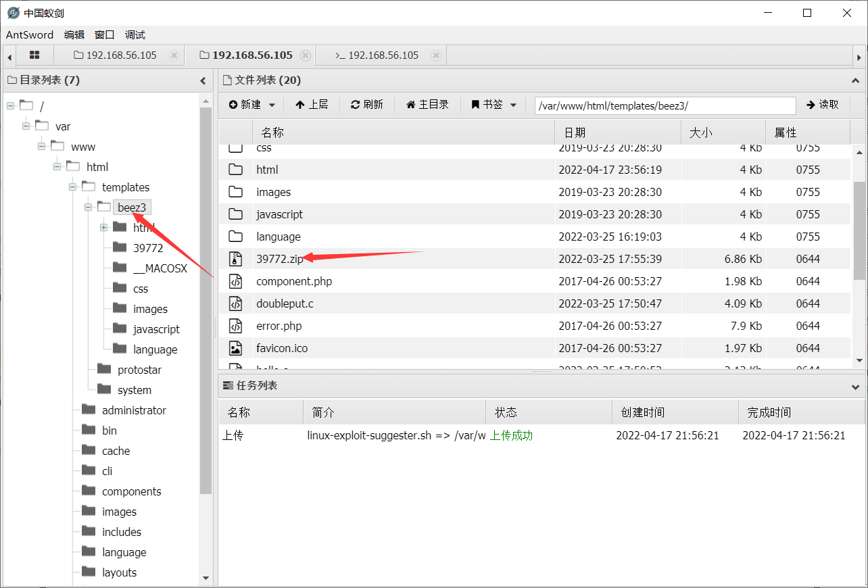The image size is (868, 588).
Task: Click the language folder icon in file list
Action: [235, 237]
